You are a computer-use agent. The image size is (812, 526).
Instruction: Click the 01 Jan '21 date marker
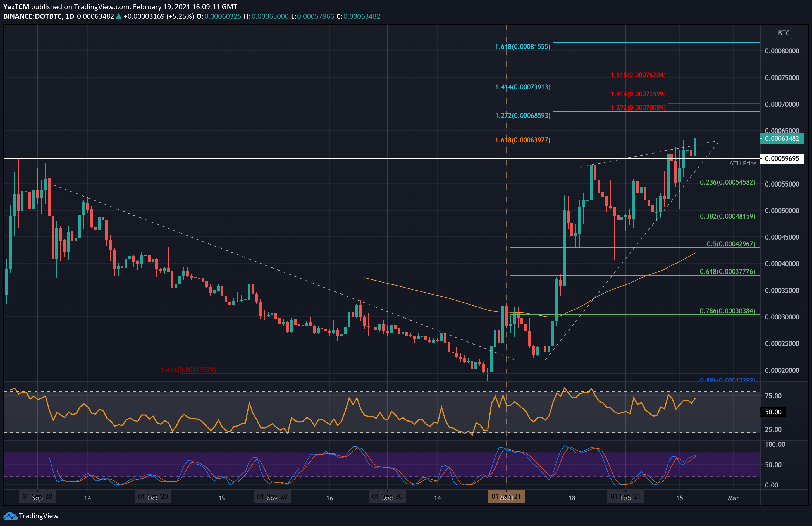[506, 496]
